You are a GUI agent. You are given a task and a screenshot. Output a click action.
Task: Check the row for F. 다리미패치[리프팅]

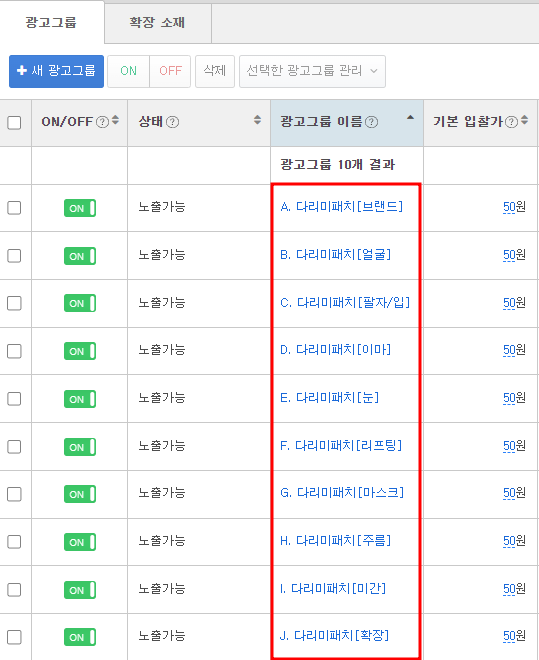[x=14, y=447]
